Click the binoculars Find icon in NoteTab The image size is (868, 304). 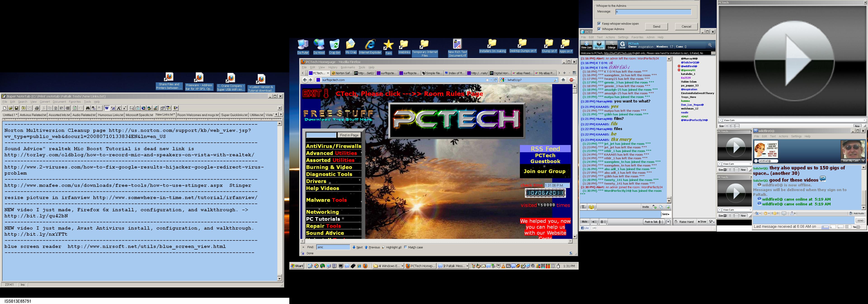click(88, 108)
